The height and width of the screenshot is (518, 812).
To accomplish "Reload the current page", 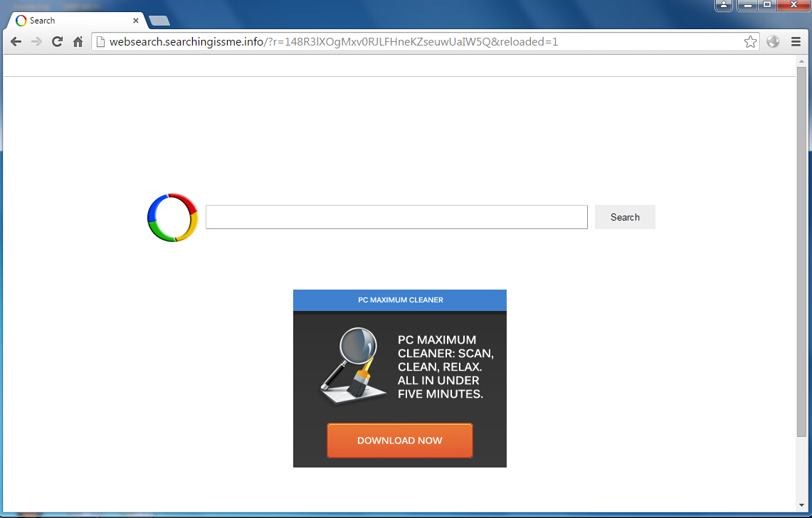I will click(x=57, y=42).
